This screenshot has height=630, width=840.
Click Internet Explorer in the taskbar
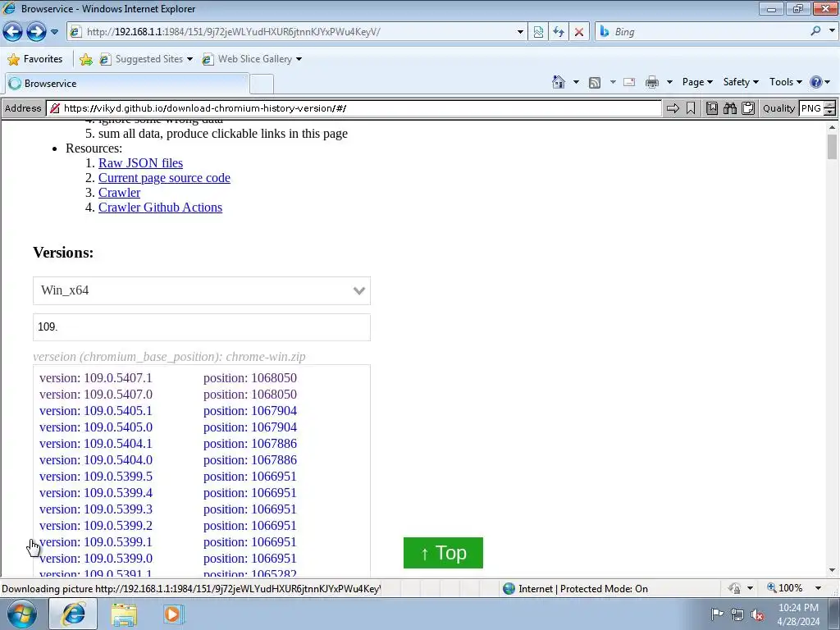(x=73, y=614)
